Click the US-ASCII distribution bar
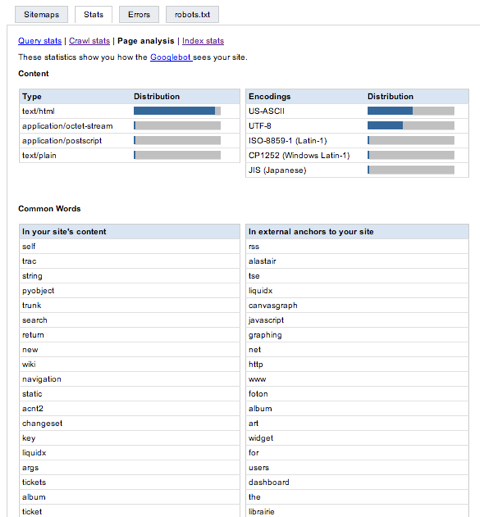Image resolution: width=480 pixels, height=517 pixels. coord(411,111)
